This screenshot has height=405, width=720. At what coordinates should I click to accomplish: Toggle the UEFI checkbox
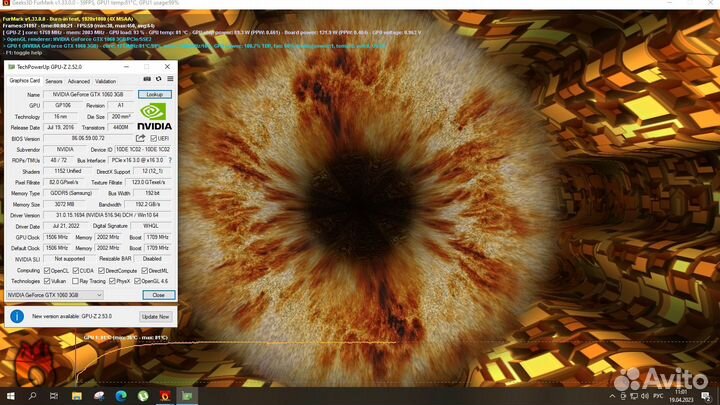[x=153, y=138]
